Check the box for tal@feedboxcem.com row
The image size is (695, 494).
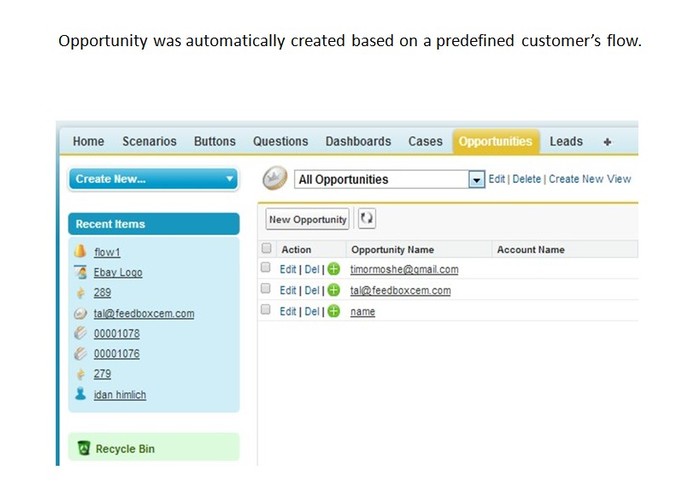pos(266,288)
